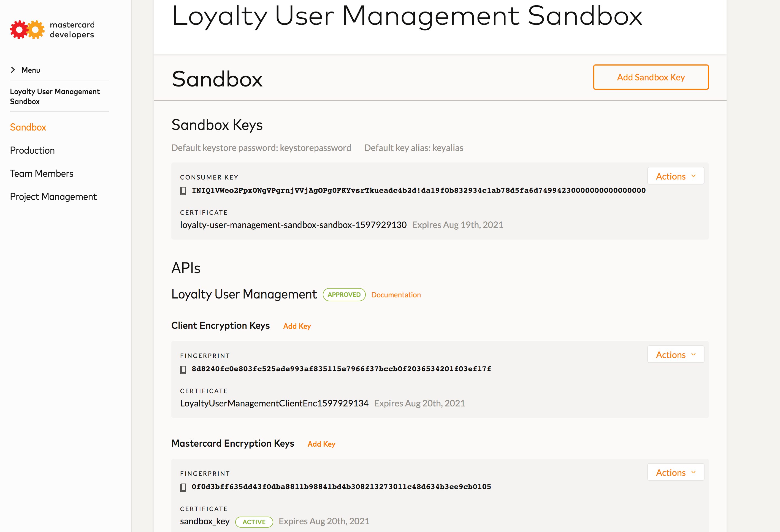Copy the Mastercard Encryption fingerprint via clipboard icon
Screen dimensions: 780x532
click(x=183, y=487)
